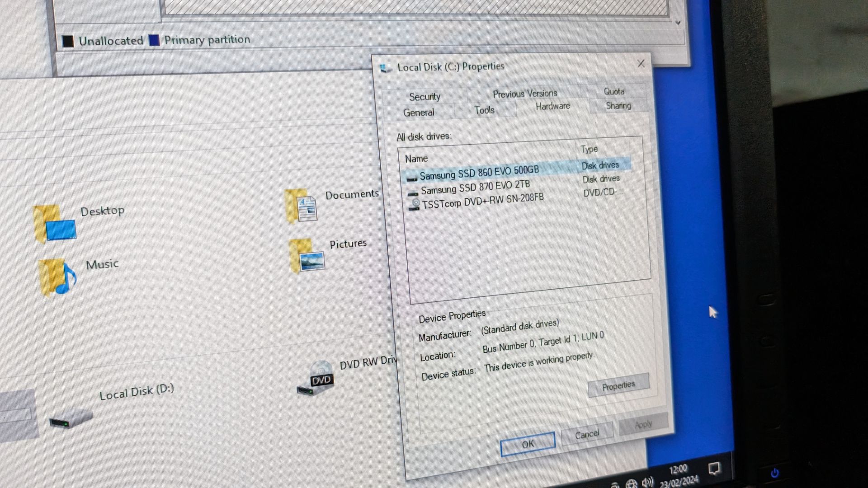The width and height of the screenshot is (868, 488).
Task: Click the Disk drives type of 870 EVO
Action: coord(601,179)
